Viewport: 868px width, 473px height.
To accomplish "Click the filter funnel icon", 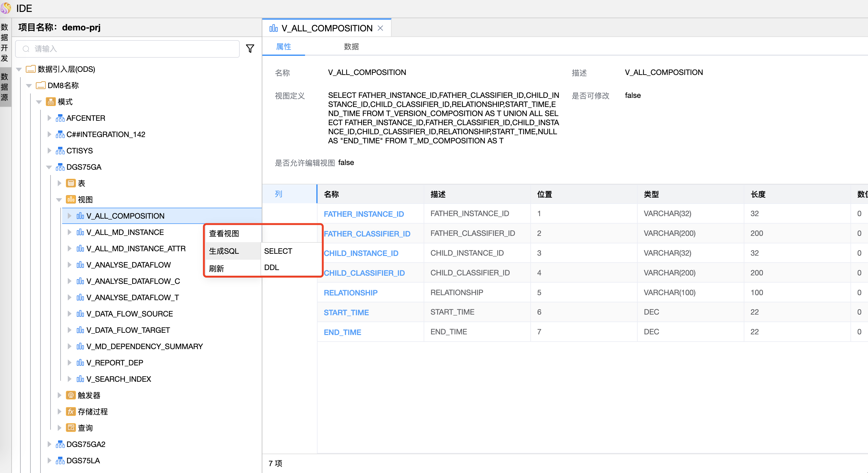I will click(x=250, y=49).
